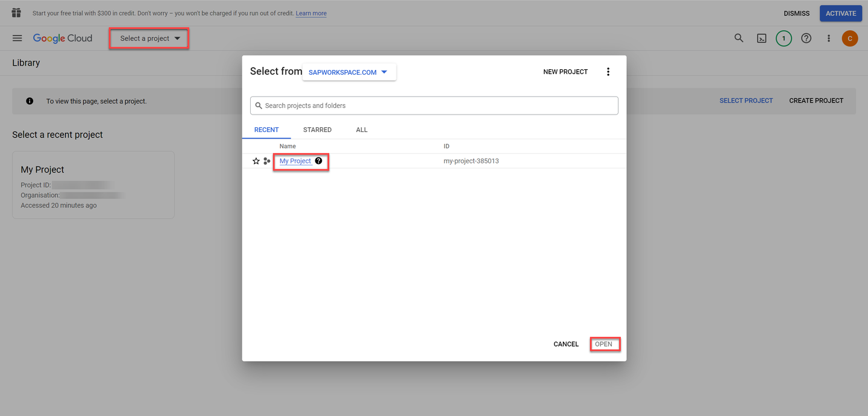Screen dimensions: 868x416
Task: Open the notifications badge showing 1
Action: pyautogui.click(x=784, y=38)
